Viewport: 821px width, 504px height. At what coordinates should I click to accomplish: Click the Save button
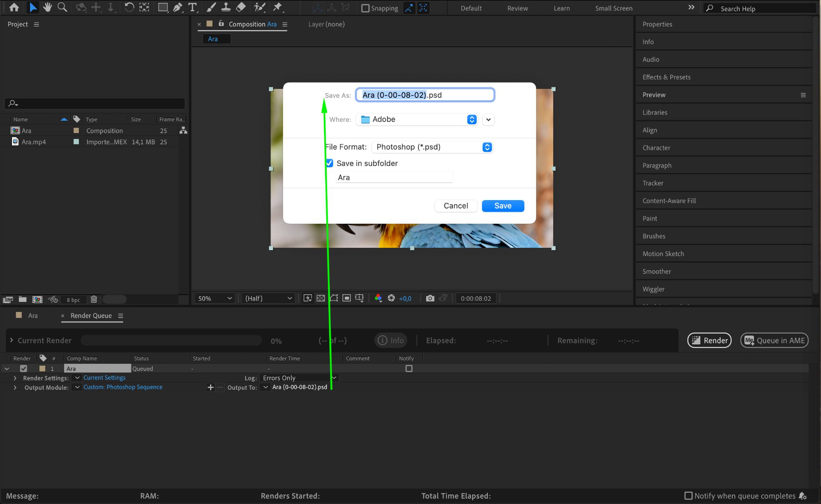[503, 206]
